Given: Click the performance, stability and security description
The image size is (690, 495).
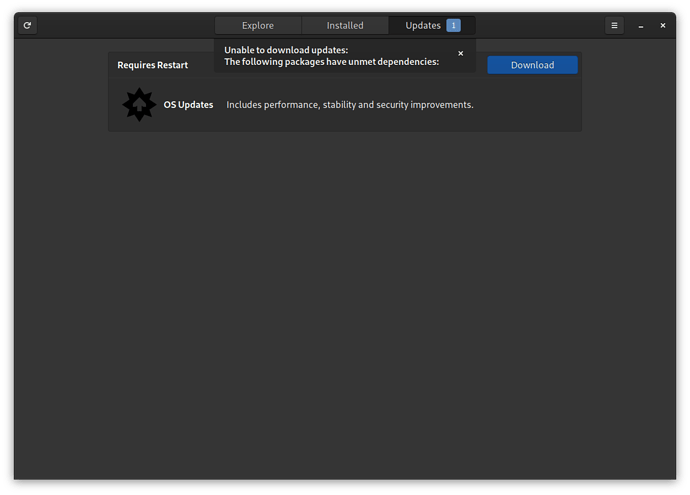Looking at the screenshot, I should [350, 105].
